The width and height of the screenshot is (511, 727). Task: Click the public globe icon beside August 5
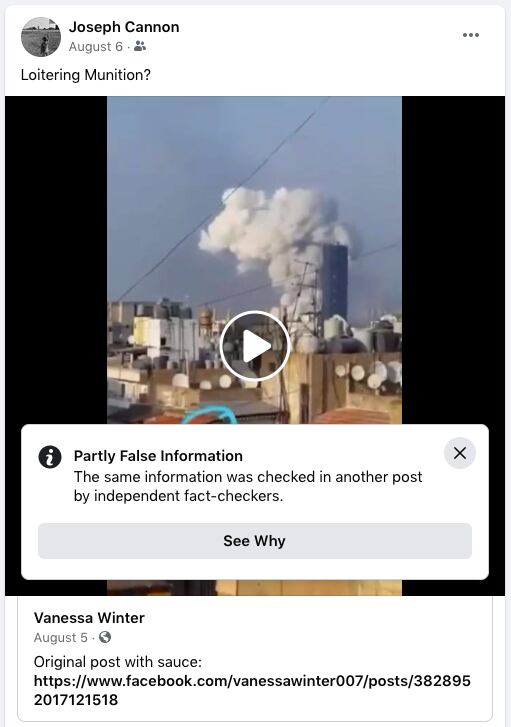click(105, 637)
